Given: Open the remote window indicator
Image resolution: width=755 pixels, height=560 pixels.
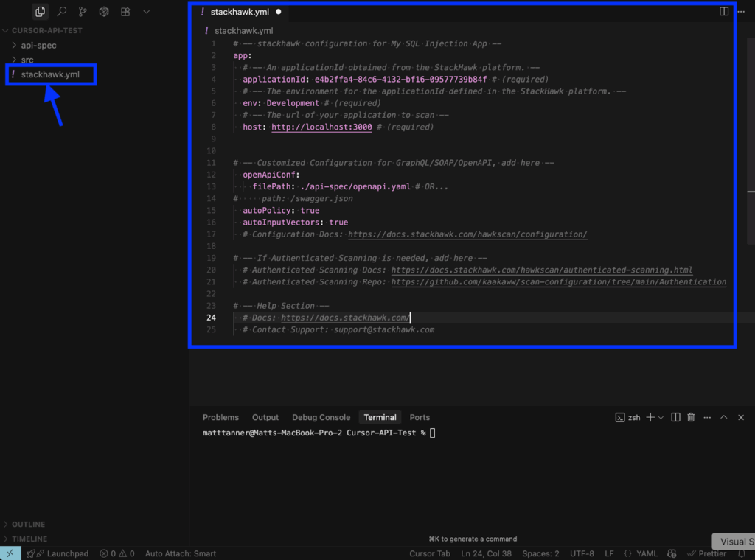Looking at the screenshot, I should click(10, 553).
